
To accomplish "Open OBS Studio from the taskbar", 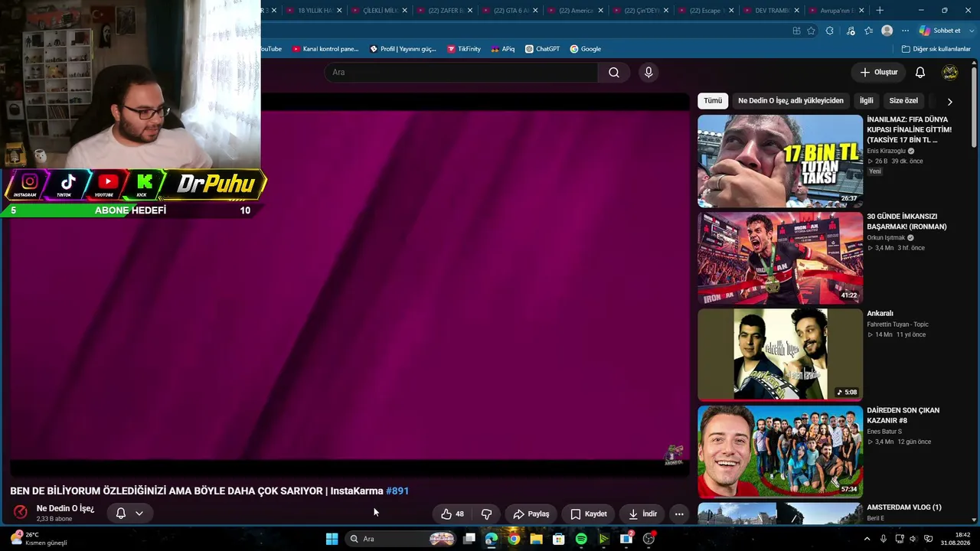I will pos(648,539).
